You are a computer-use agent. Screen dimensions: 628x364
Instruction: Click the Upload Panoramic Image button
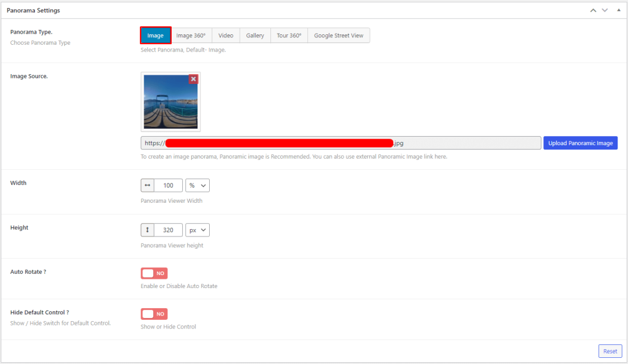coord(580,143)
